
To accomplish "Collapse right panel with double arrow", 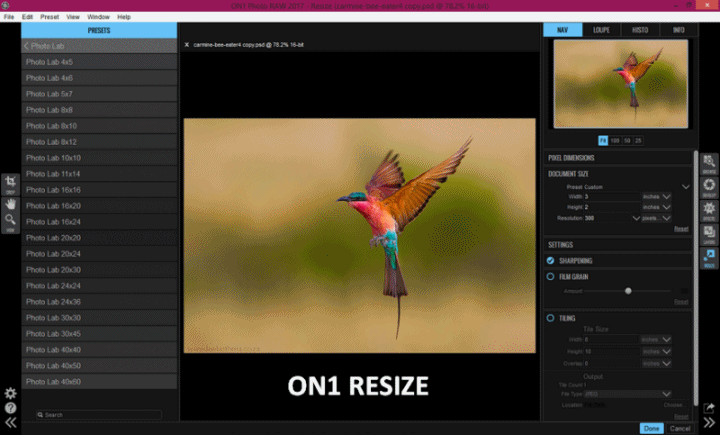I will click(x=709, y=423).
